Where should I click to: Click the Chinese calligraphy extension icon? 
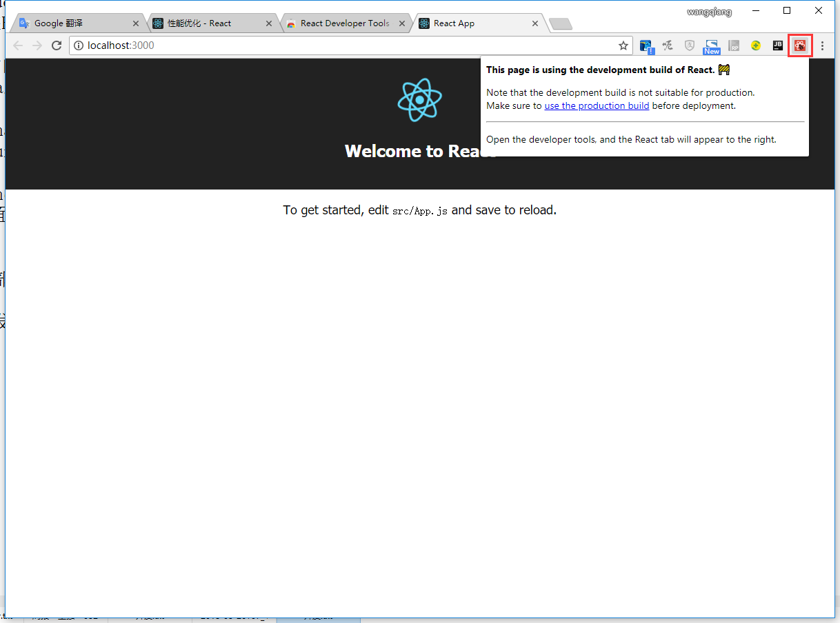click(668, 45)
